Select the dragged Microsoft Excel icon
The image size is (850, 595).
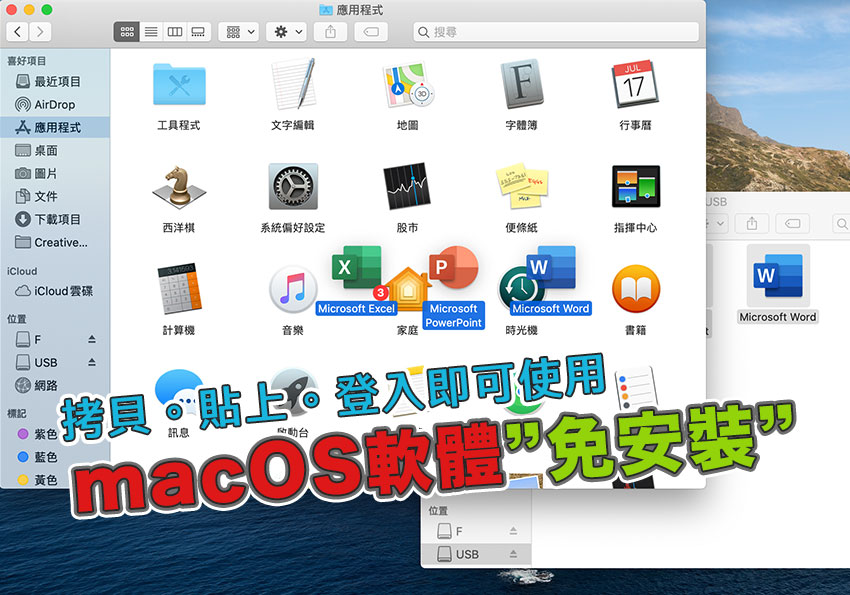pos(356,267)
